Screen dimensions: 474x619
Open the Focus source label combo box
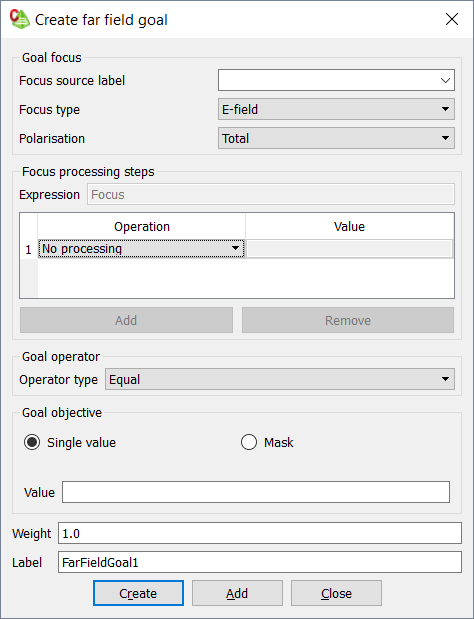[x=336, y=80]
